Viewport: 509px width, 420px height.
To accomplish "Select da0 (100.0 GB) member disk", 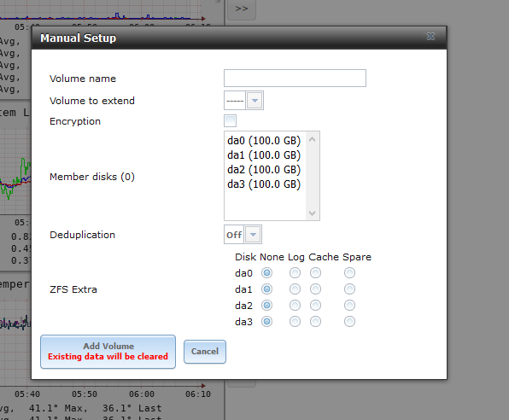I will coord(264,141).
